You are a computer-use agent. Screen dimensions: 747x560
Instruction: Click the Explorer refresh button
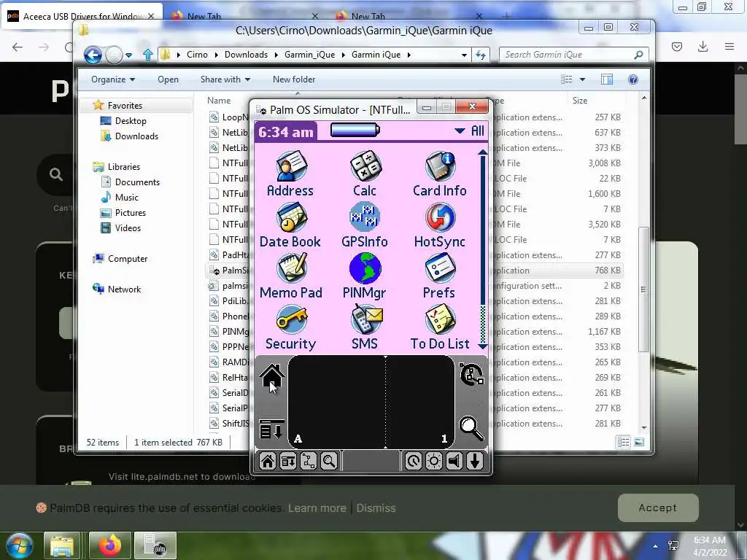point(480,55)
